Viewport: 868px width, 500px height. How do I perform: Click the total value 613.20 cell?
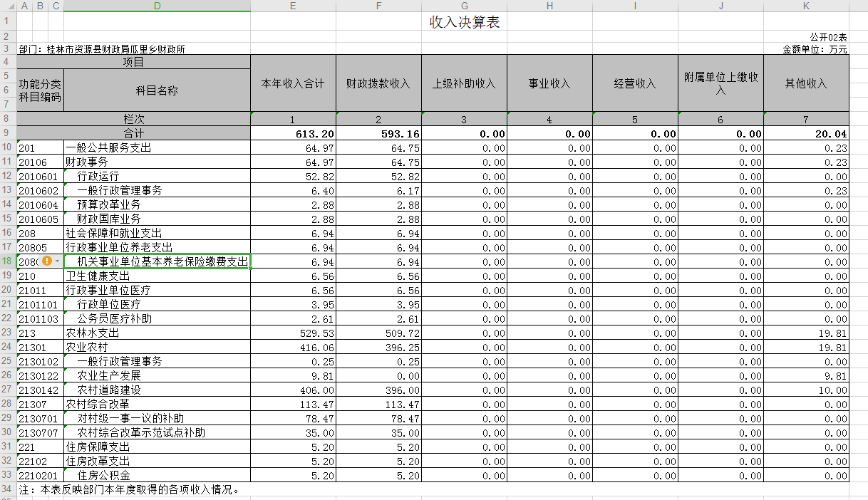[293, 134]
